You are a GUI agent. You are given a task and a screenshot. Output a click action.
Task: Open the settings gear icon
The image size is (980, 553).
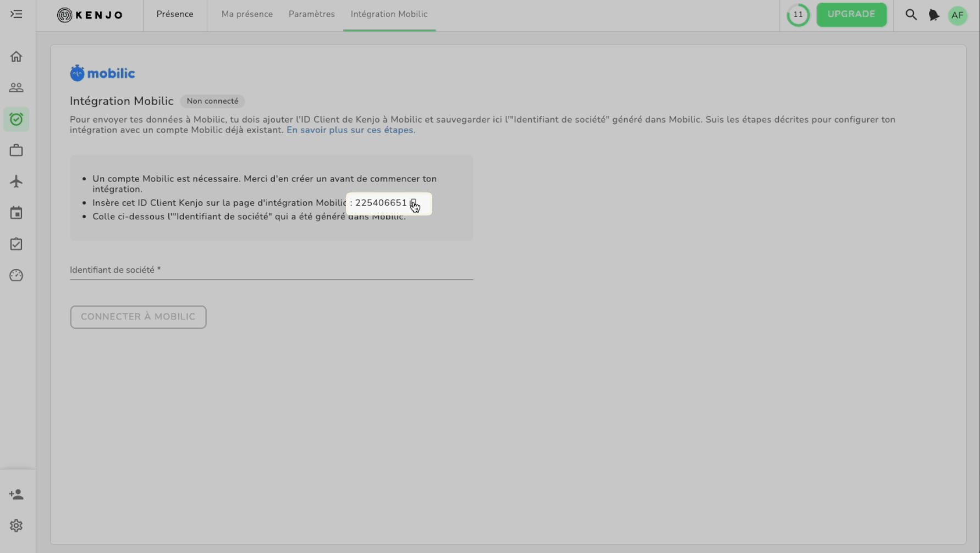pyautogui.click(x=16, y=526)
